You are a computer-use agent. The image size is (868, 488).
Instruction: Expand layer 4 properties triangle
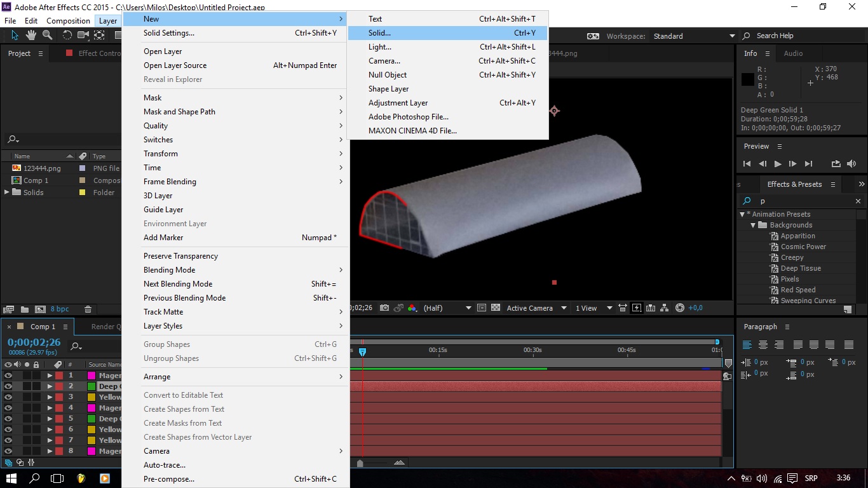tap(50, 408)
